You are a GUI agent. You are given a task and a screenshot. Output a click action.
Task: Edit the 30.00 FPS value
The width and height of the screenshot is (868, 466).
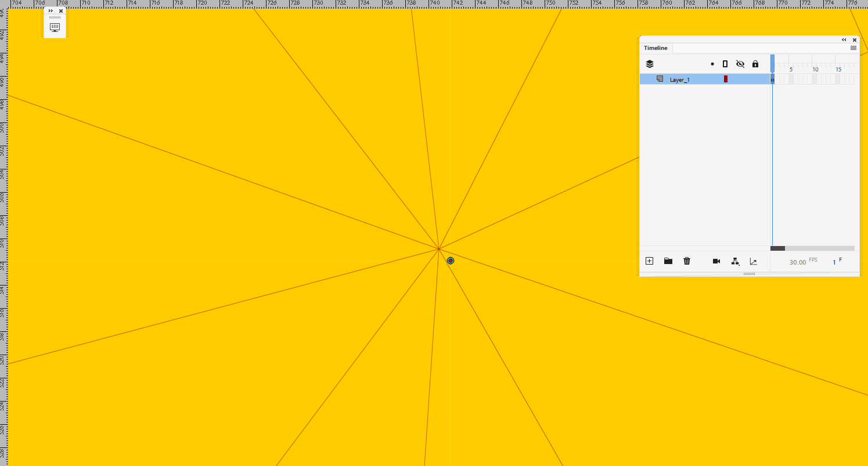point(797,261)
